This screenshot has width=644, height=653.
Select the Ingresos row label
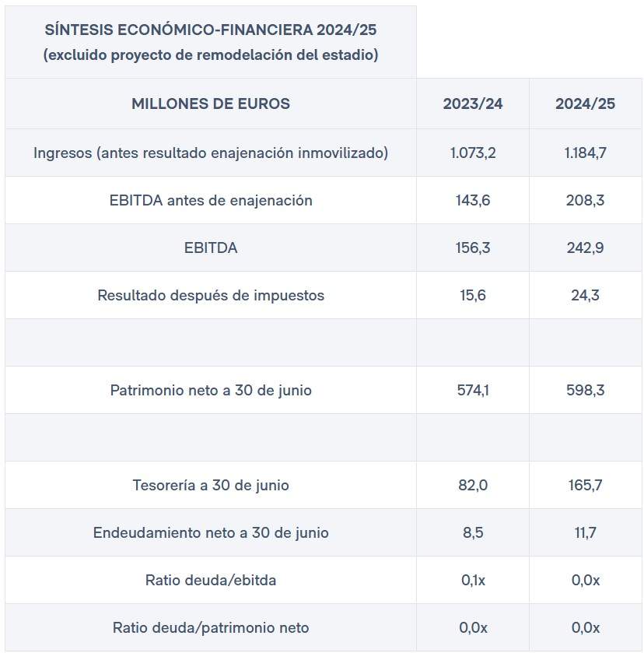tap(211, 153)
